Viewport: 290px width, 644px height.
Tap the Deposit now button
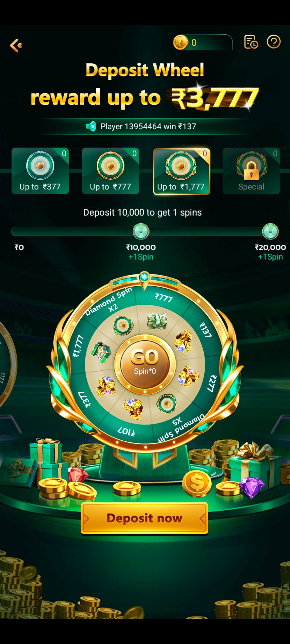144,518
